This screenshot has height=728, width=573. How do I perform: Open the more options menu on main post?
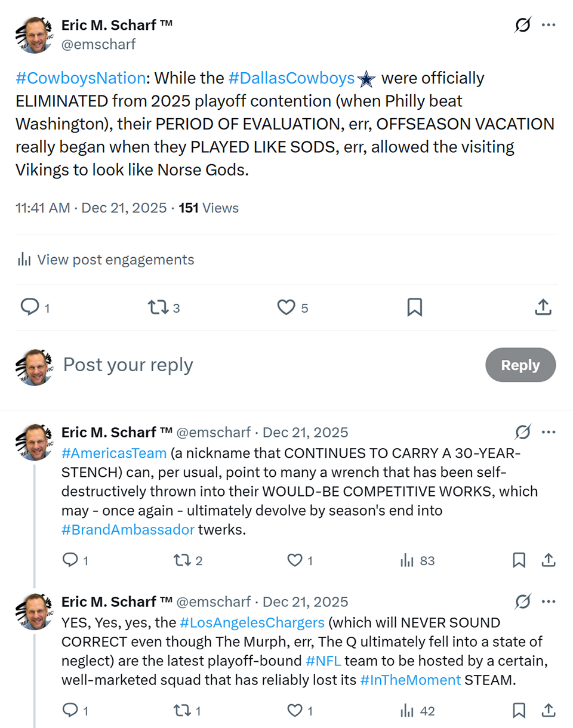pyautogui.click(x=549, y=26)
